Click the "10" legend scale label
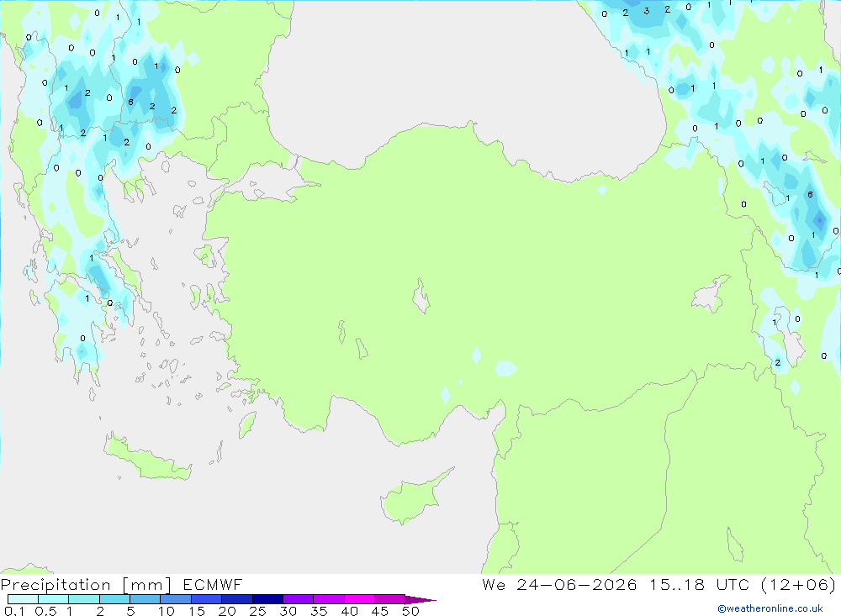 tap(167, 611)
